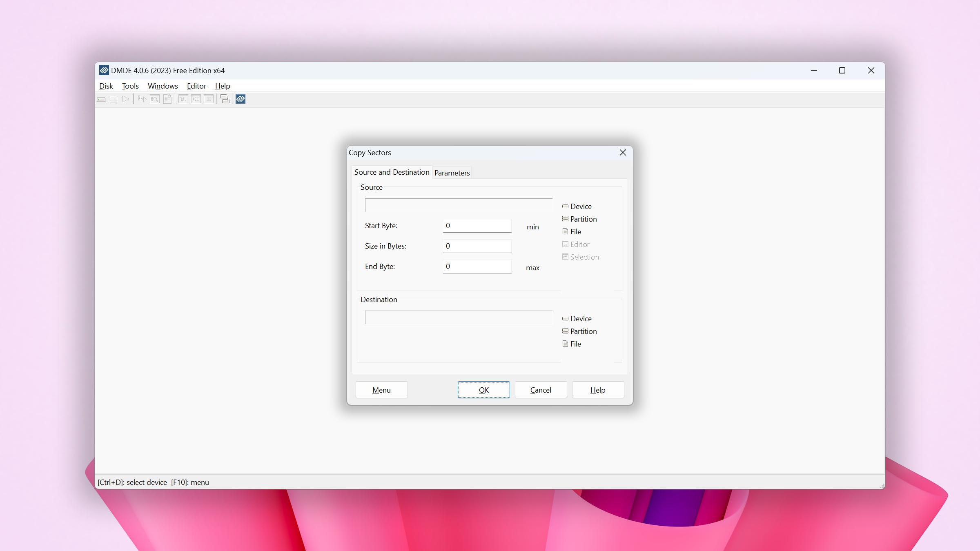Click the Cancel button
Screen dimensions: 980x551
(x=541, y=390)
